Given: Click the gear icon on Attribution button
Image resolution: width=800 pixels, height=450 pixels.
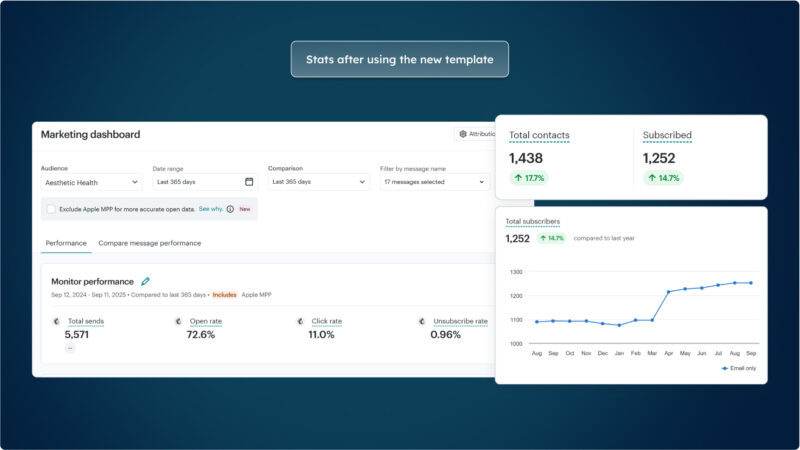Looking at the screenshot, I should [462, 134].
